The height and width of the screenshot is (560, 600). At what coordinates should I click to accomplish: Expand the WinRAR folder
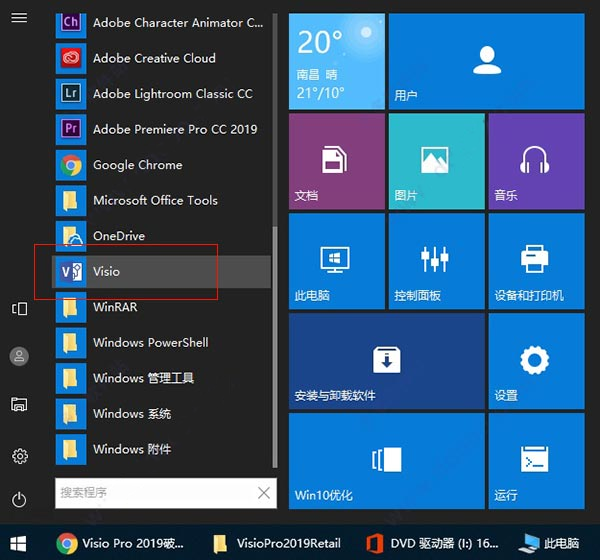coord(161,307)
